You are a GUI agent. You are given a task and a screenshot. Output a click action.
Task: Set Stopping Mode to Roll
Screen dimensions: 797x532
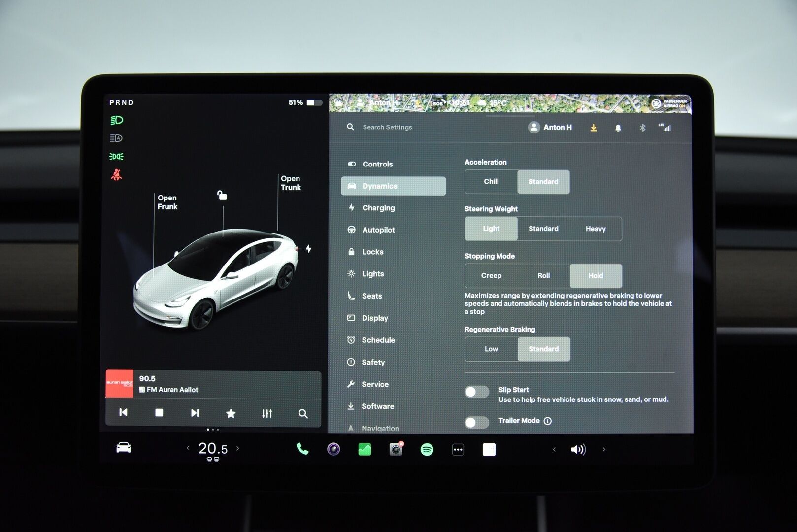543,276
